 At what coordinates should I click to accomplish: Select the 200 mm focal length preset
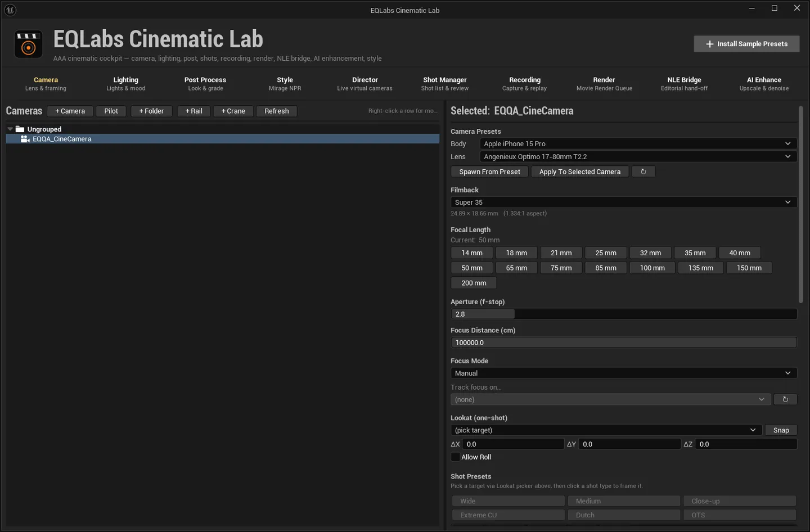tap(474, 283)
